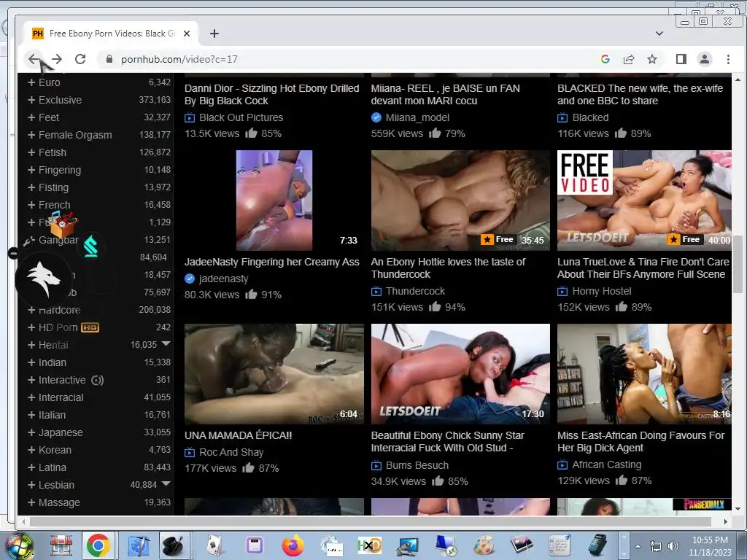747x560 pixels.
Task: Open the Roc And Shay channel link
Action: click(231, 452)
